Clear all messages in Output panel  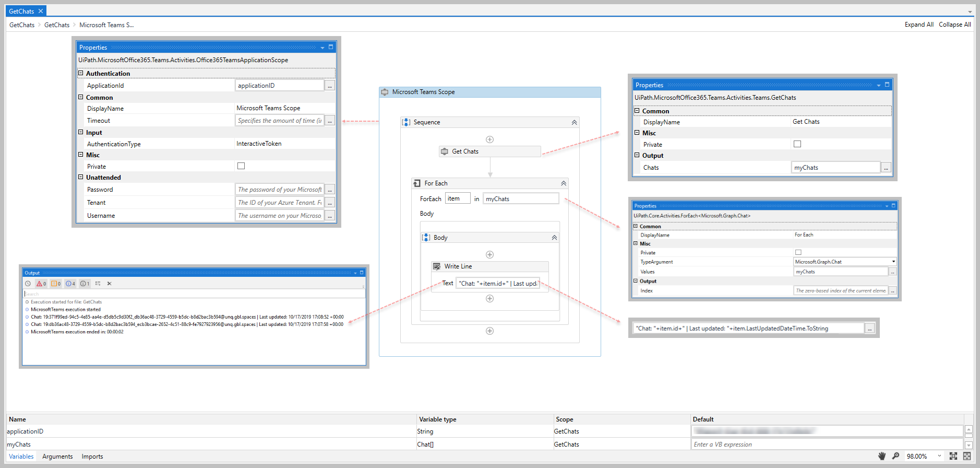[110, 284]
